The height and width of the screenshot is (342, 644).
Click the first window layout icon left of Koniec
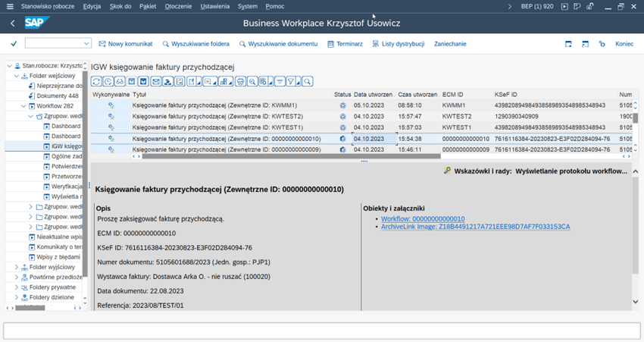(568, 44)
